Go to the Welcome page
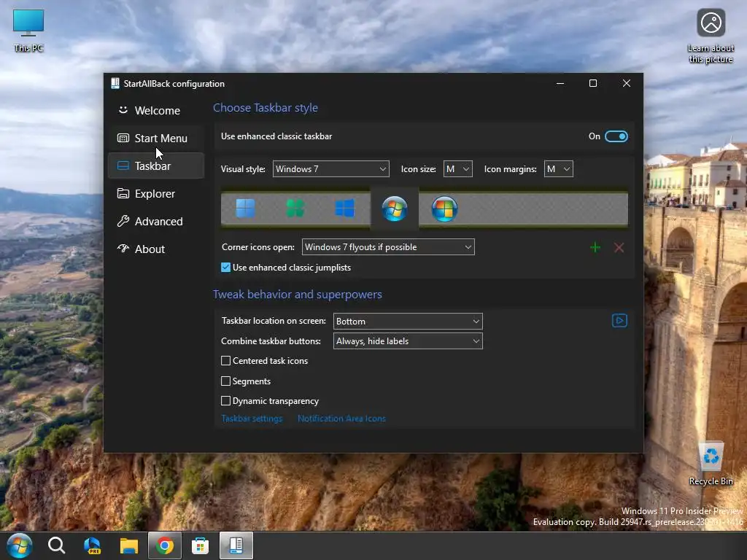747x560 pixels. tap(156, 111)
